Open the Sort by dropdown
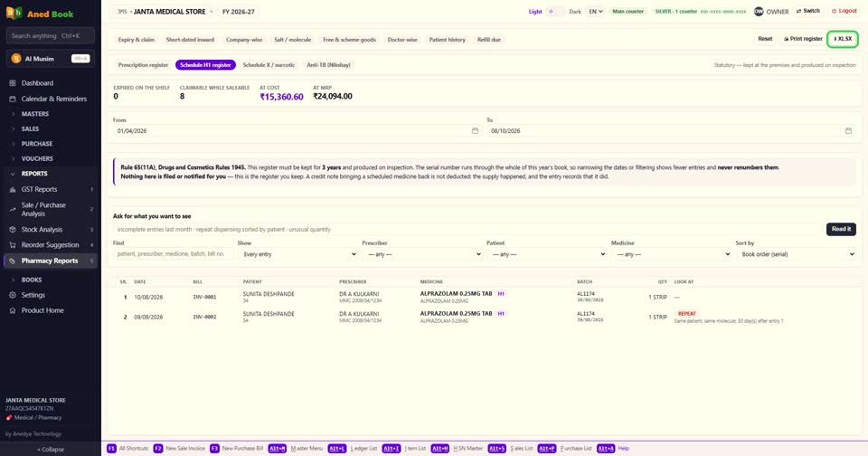The width and height of the screenshot is (868, 456). 796,254
